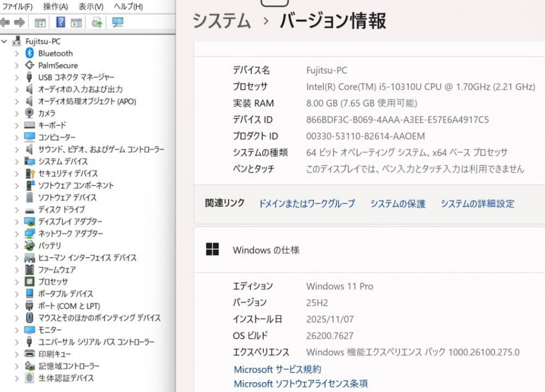The width and height of the screenshot is (545, 392).
Task: Open the ファイル(F) menu
Action: (x=17, y=7)
